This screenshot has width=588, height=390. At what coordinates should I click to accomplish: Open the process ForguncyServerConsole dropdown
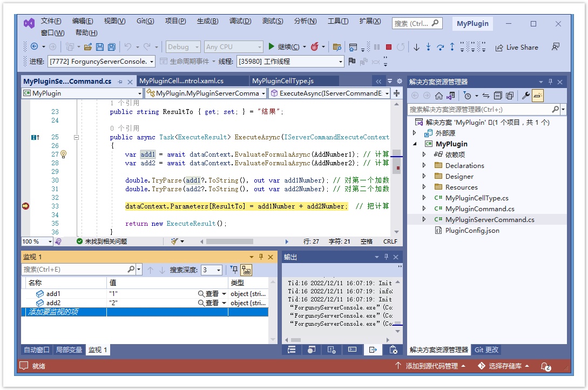(x=101, y=62)
